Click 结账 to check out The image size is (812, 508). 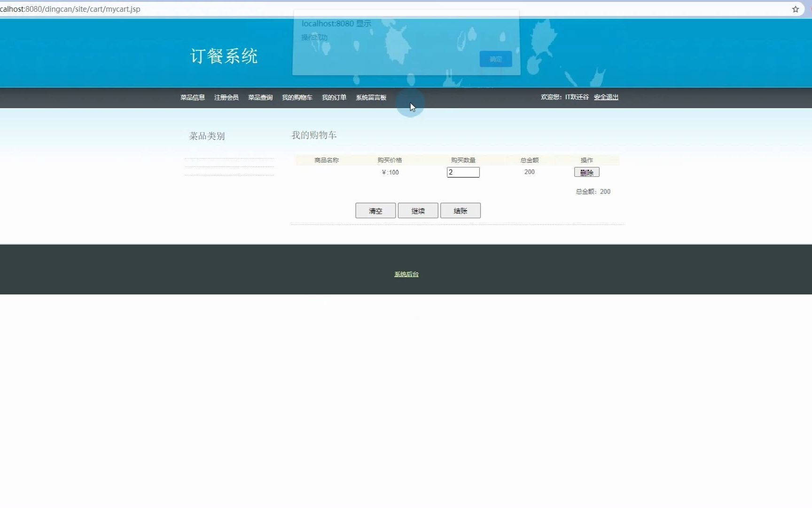click(460, 210)
